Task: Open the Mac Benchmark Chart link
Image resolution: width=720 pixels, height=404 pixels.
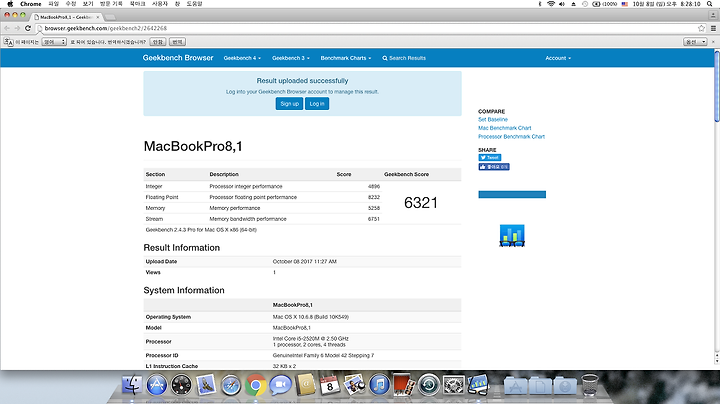Action: click(x=505, y=128)
